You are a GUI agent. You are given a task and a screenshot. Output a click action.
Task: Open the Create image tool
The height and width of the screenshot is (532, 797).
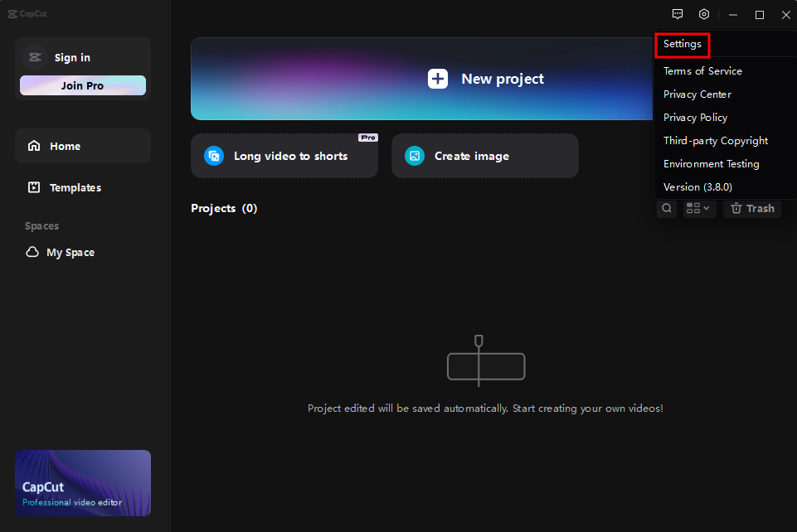(x=485, y=156)
